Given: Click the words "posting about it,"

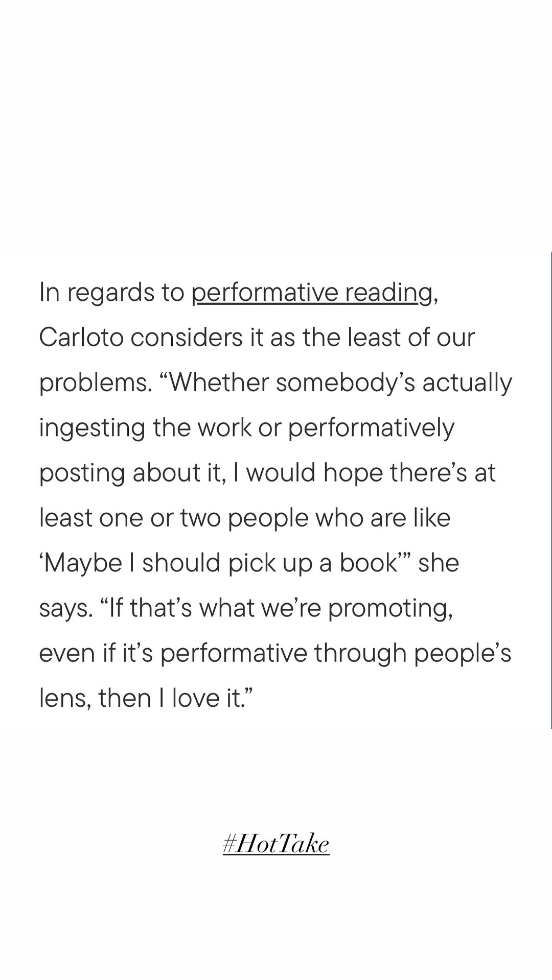Looking at the screenshot, I should pyautogui.click(x=132, y=473).
